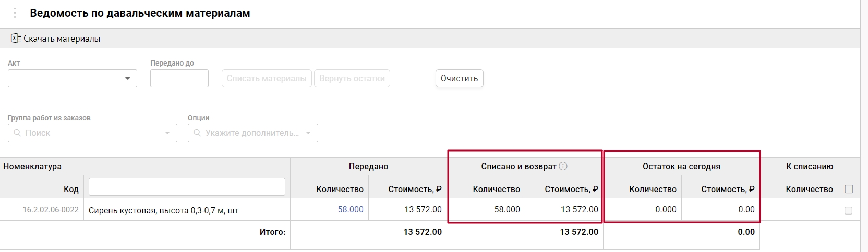Click the vertical three-dots icon beside the title
The width and height of the screenshot is (868, 252).
15,13
